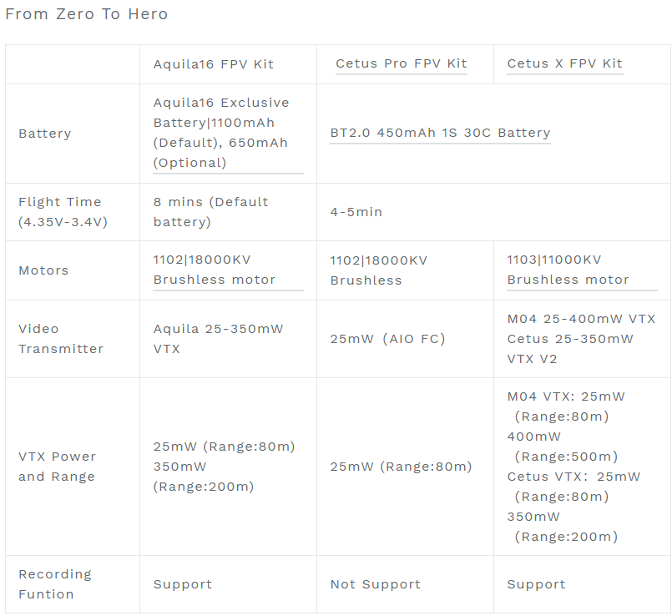Click the 8 mins (Default battery) cell

[210, 212]
